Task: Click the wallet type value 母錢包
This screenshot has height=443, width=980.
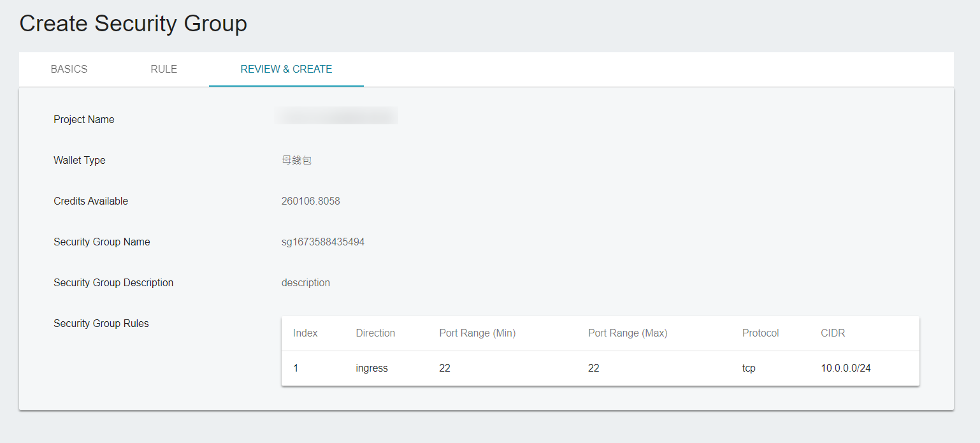Action: 296,160
